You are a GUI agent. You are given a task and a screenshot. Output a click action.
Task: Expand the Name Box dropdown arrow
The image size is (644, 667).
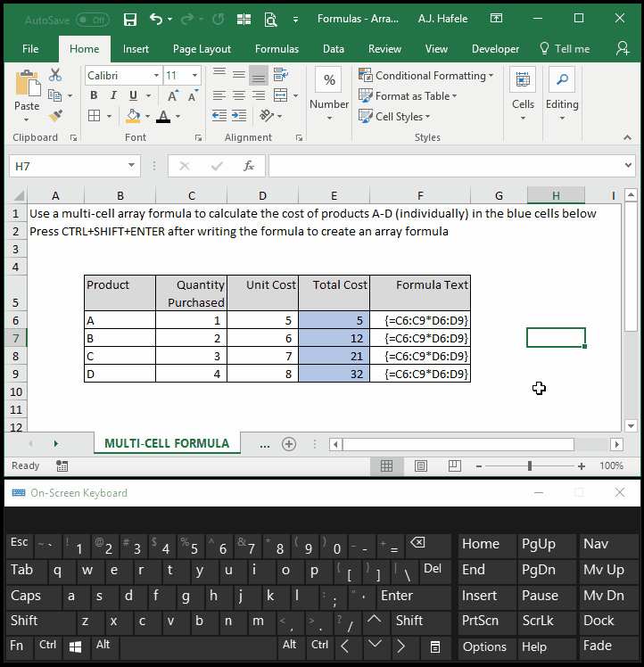(131, 166)
